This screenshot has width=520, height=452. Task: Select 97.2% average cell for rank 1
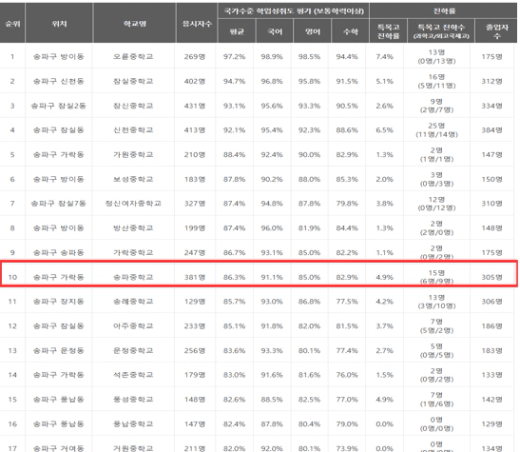click(234, 56)
